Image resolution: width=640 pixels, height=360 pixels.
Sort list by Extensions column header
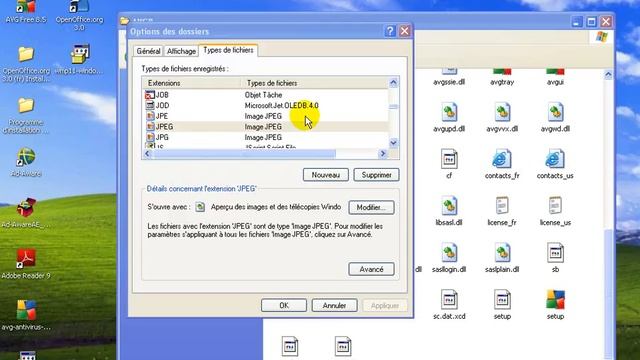(192, 83)
